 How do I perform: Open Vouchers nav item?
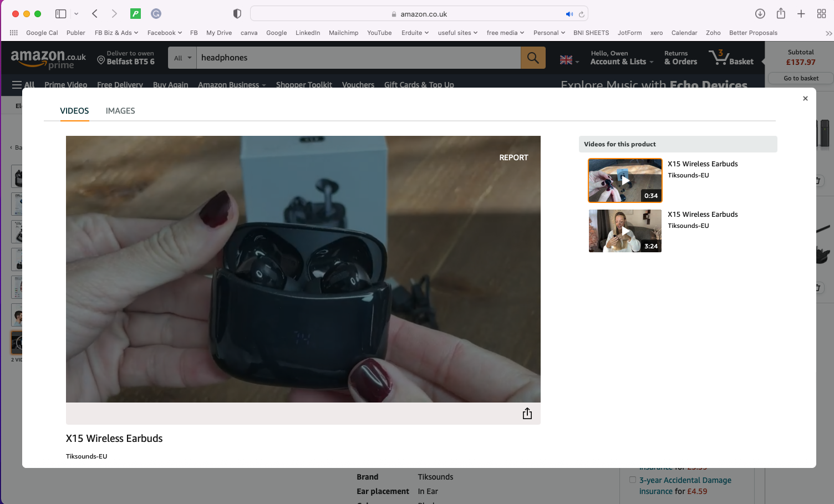(x=358, y=85)
